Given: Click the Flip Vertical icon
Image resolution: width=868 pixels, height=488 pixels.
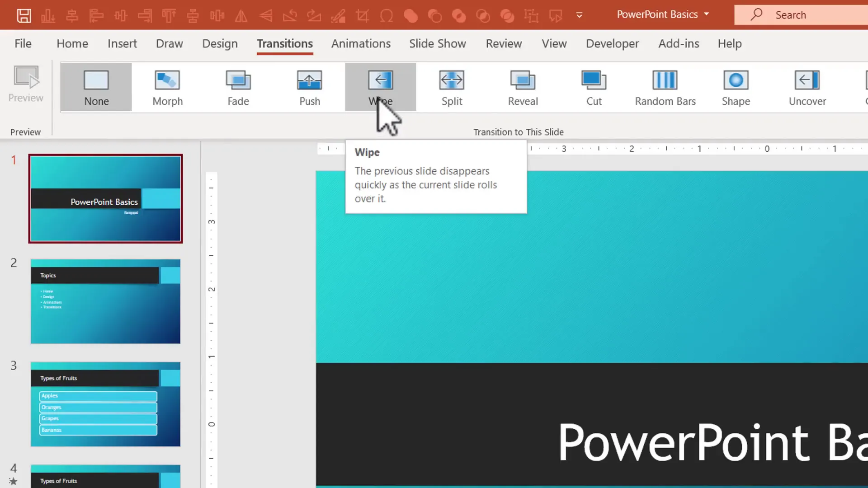Looking at the screenshot, I should point(265,16).
